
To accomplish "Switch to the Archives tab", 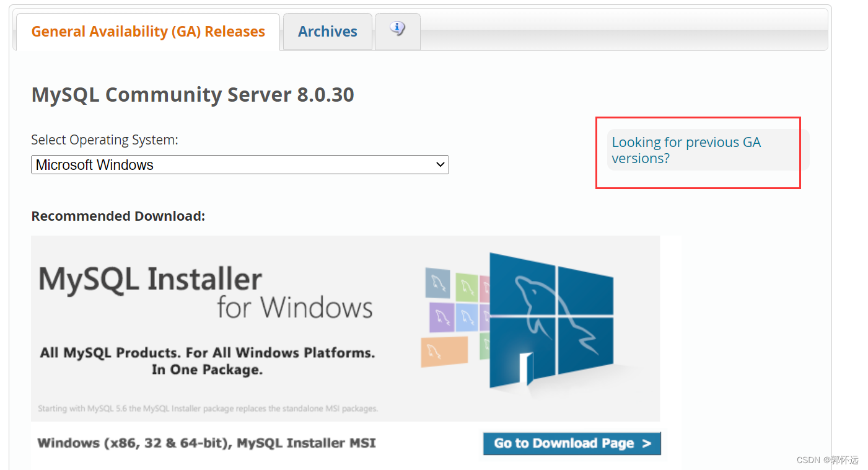I will 328,32.
